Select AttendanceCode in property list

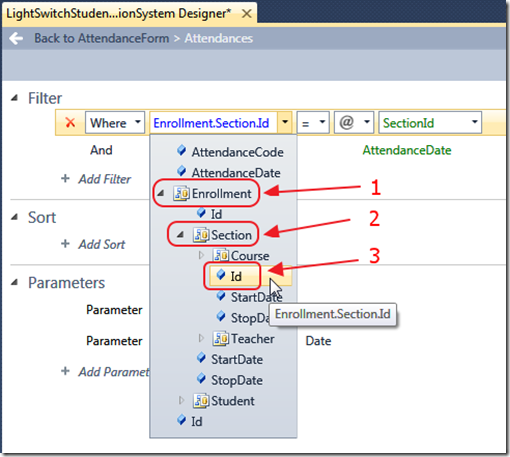238,152
